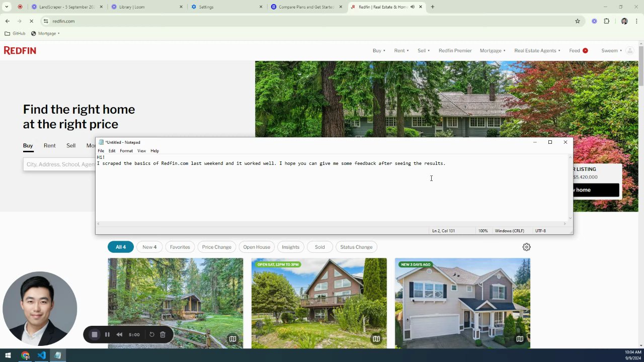The width and height of the screenshot is (644, 362).
Task: Select the New 4 feed filter
Action: coord(149,247)
